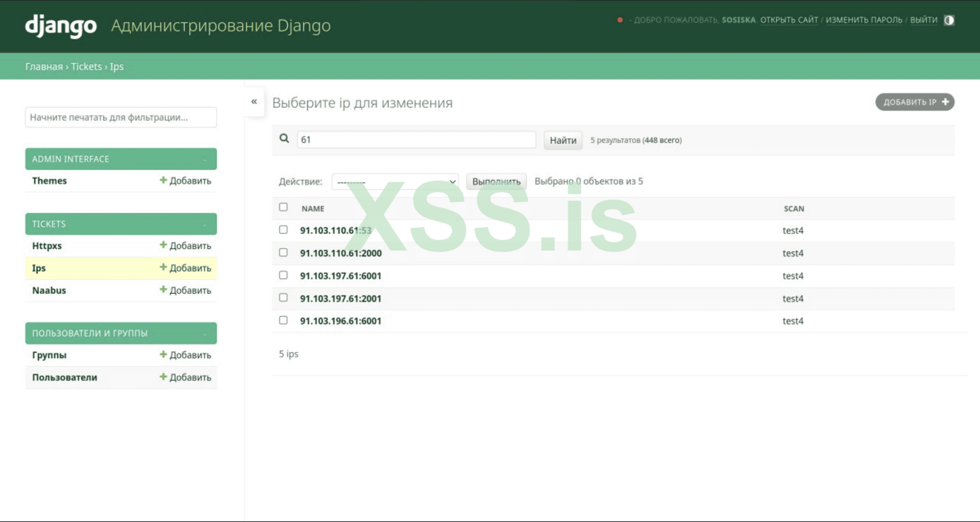Toggle the light/dark theme icon
This screenshot has width=980, height=522.
tap(949, 20)
